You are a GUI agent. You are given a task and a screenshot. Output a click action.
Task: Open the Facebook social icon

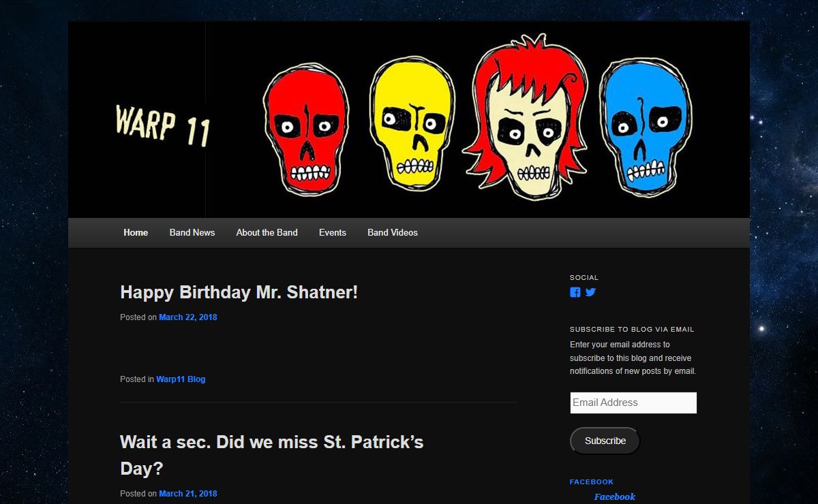(x=575, y=292)
